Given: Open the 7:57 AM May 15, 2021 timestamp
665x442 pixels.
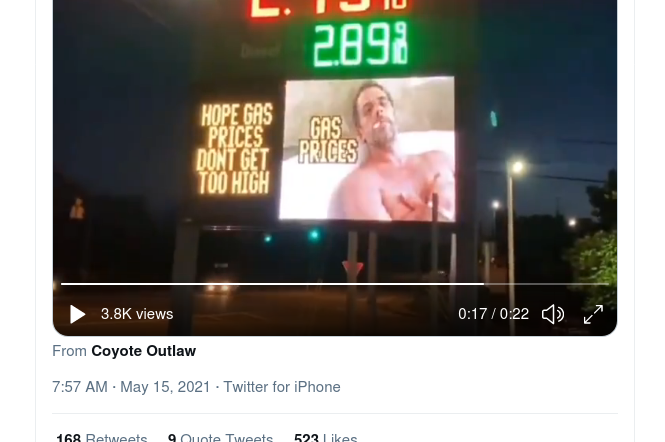Looking at the screenshot, I should (131, 387).
